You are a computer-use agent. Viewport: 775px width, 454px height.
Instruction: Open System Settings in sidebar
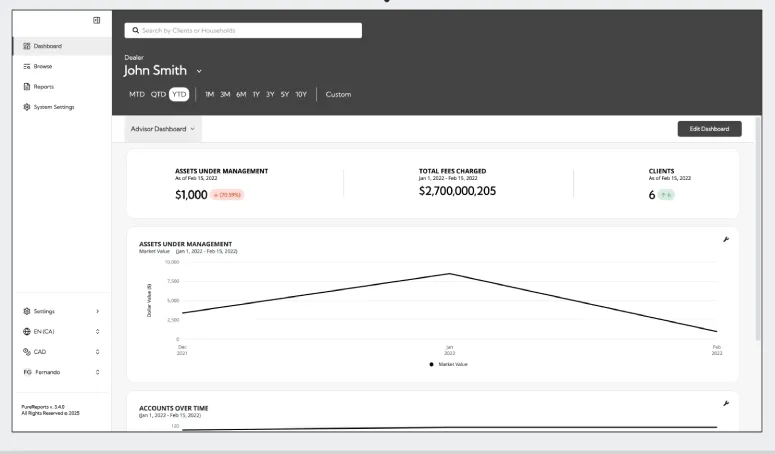62,107
